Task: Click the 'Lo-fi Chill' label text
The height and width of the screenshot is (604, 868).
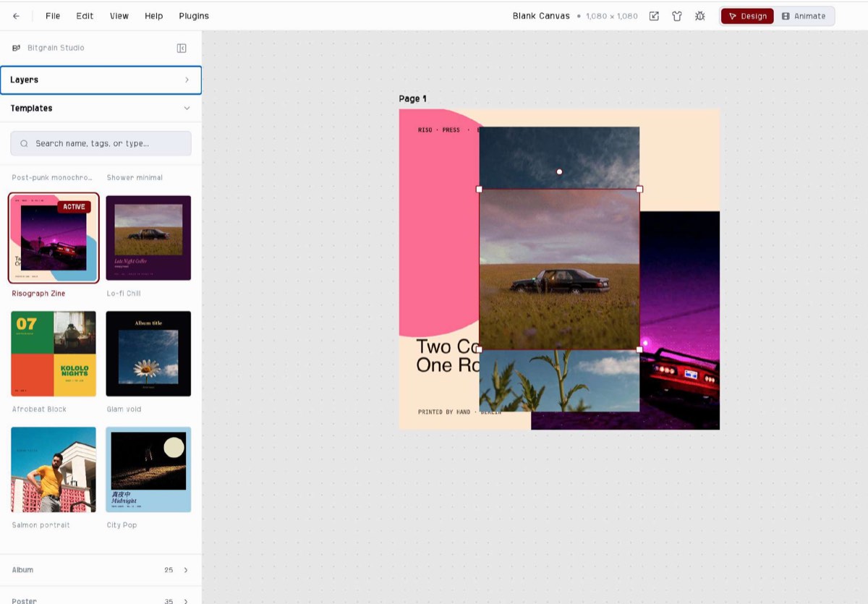Action: click(x=124, y=294)
